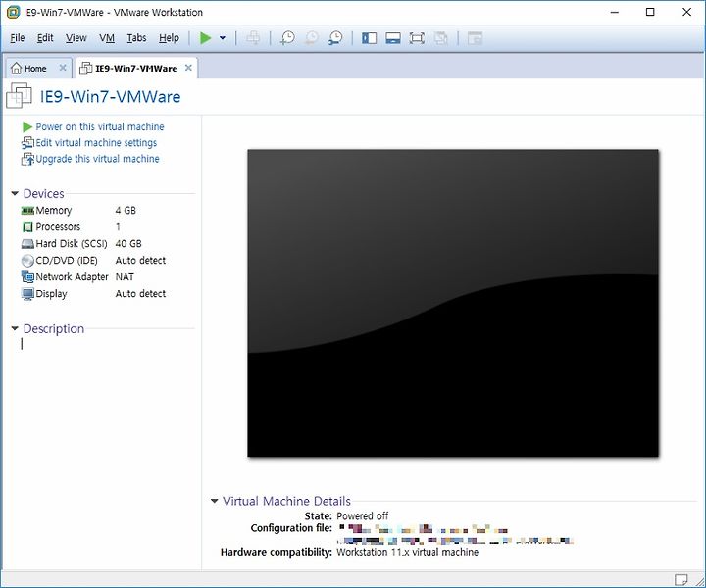Click the Home tab house icon
706x588 pixels.
point(17,68)
